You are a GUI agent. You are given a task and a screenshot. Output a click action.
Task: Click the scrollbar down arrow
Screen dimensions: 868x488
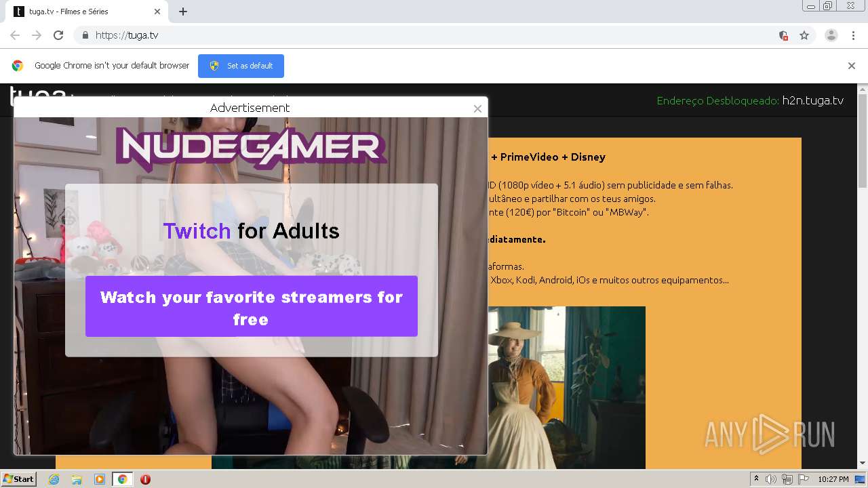point(863,464)
